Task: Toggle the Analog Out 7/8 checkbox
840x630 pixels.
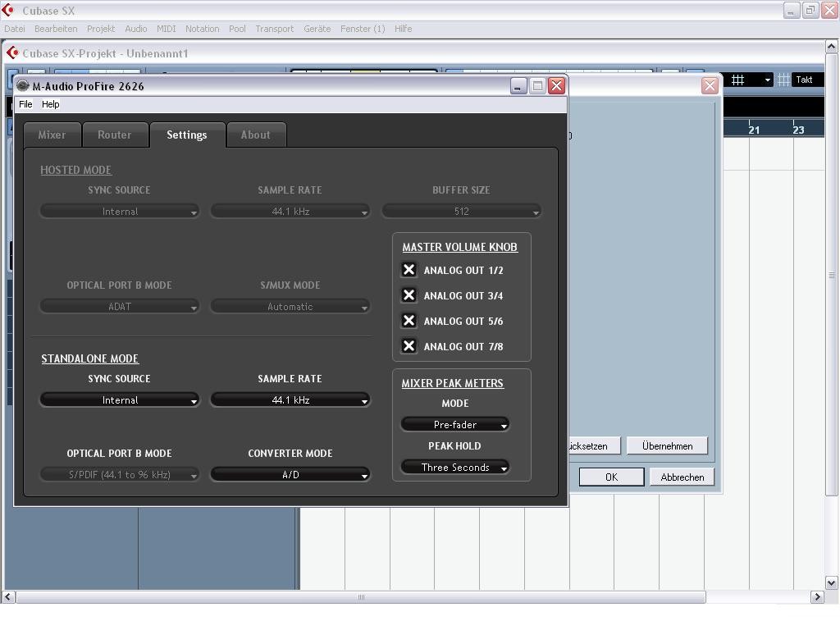Action: click(x=409, y=346)
